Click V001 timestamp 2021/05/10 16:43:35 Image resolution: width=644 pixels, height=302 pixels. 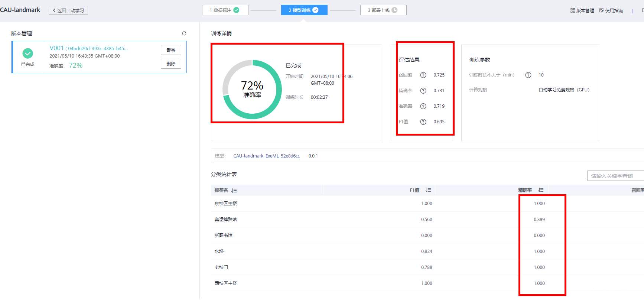pyautogui.click(x=85, y=56)
